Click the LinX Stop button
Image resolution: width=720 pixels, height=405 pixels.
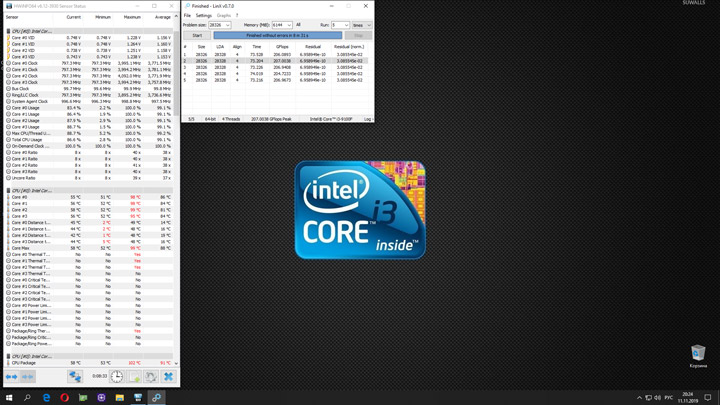tap(358, 35)
